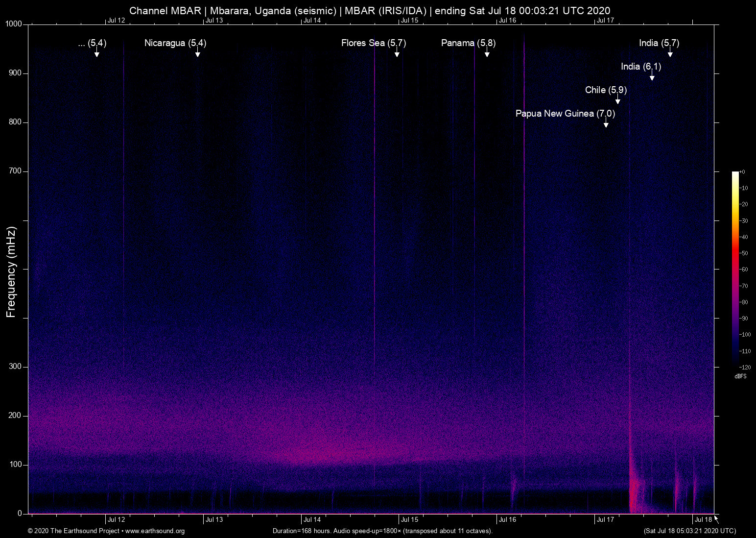The image size is (756, 538).
Task: Click the Flores Sea (5.7) event label
Action: point(373,43)
